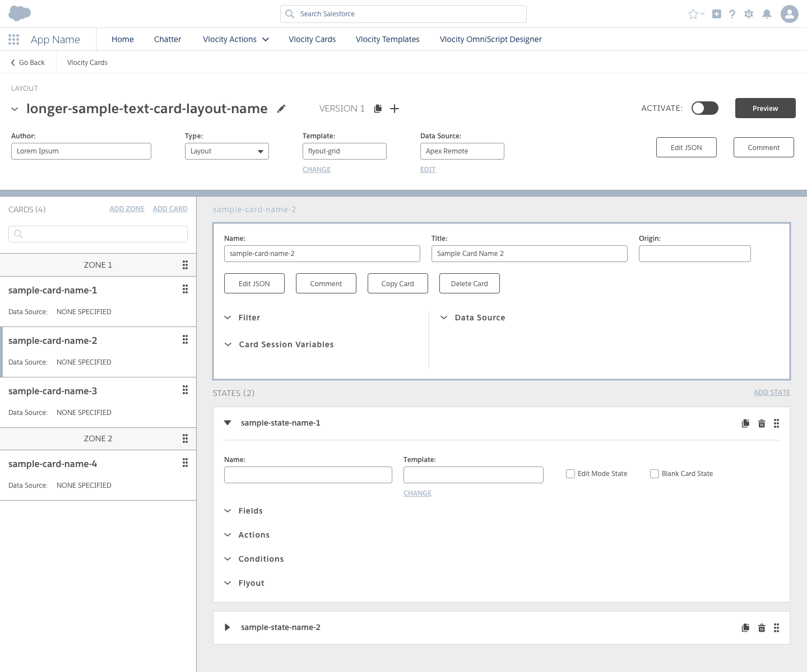The height and width of the screenshot is (672, 807).
Task: Click drag handle for sample-card-name-2
Action: click(x=185, y=339)
